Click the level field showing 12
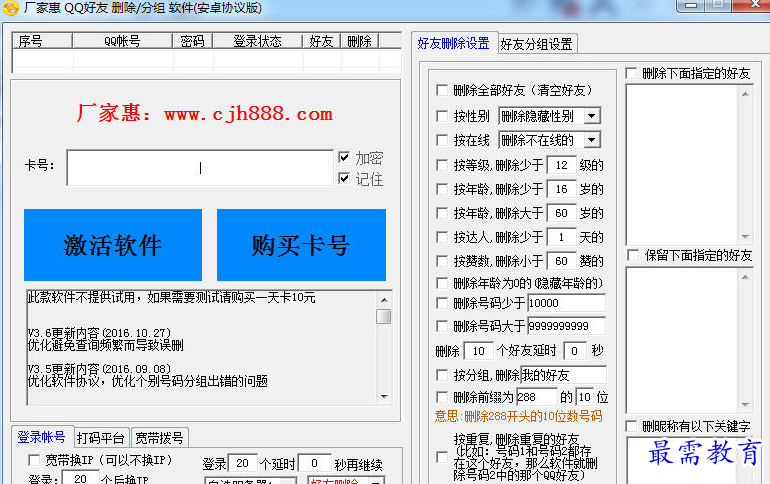 click(x=561, y=165)
